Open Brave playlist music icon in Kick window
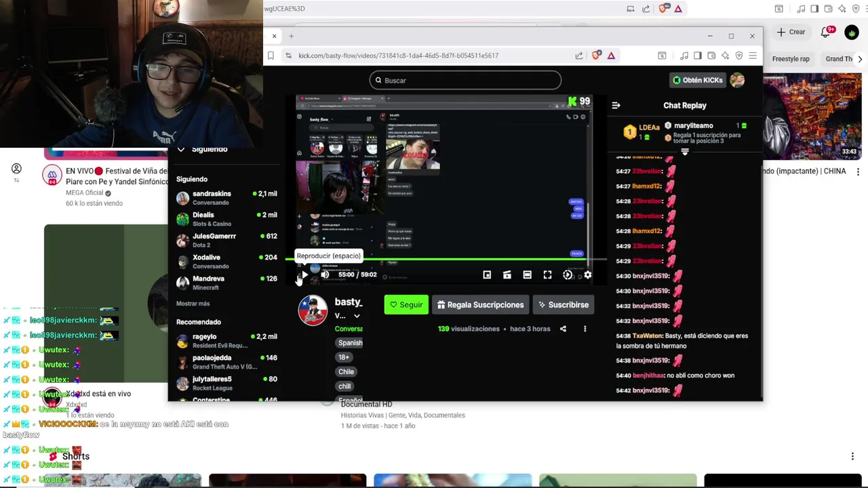Viewport: 868px width, 488px height. click(x=684, y=56)
